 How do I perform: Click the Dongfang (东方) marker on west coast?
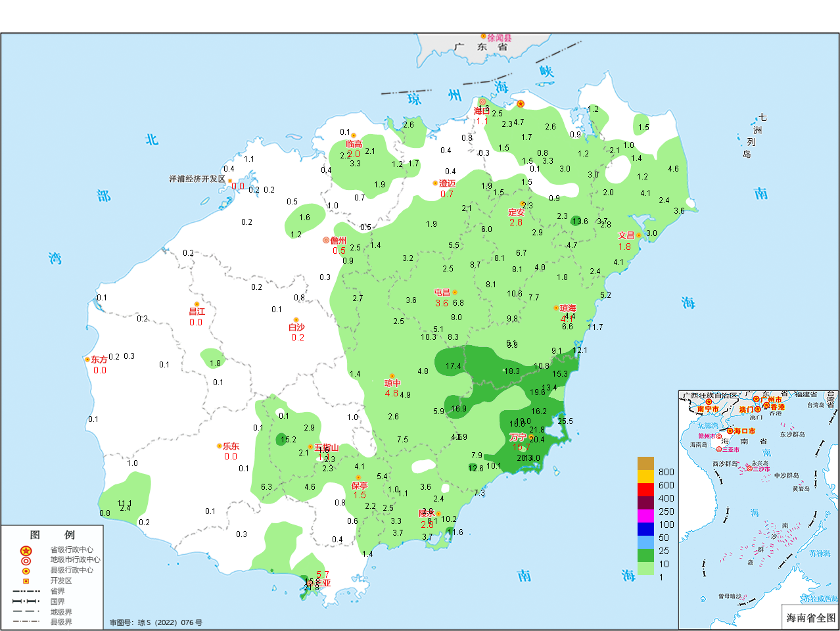pyautogui.click(x=87, y=360)
